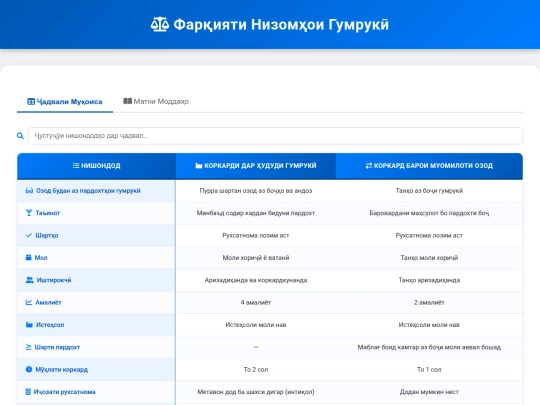This screenshot has width=540, height=405.
Task: Click the exchange arrows icon in КОРКАРД БАРОИ МУОМИЛОТИ ОЗОД header
Action: 369,166
